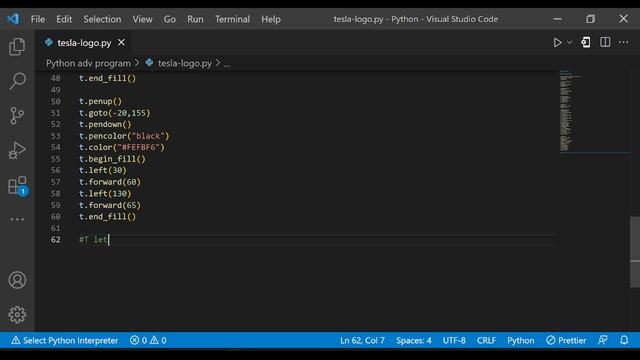
Task: Open the Terminal menu
Action: point(232,19)
